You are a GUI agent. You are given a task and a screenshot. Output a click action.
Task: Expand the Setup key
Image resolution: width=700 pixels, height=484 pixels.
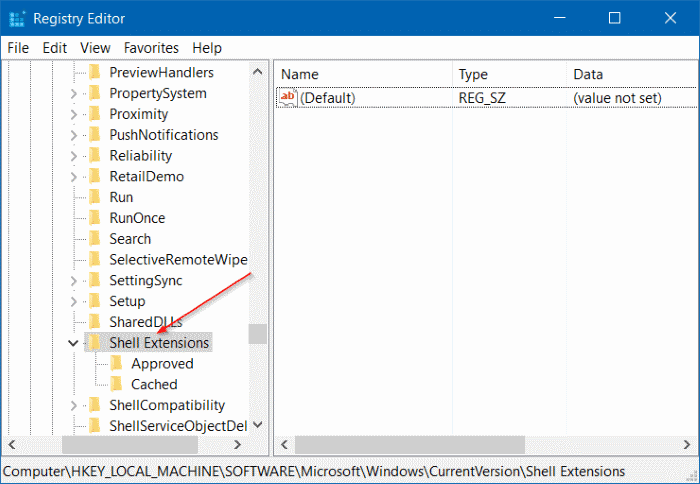74,302
